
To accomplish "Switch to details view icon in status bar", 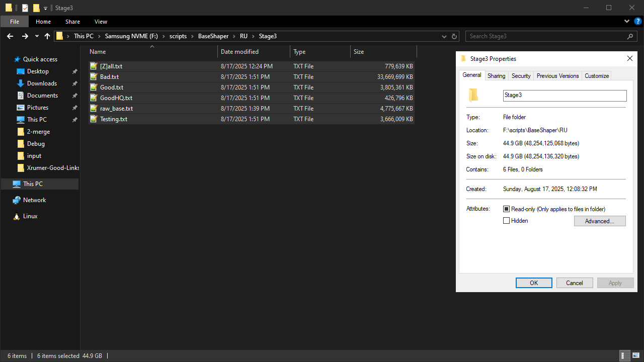I will coord(624,355).
